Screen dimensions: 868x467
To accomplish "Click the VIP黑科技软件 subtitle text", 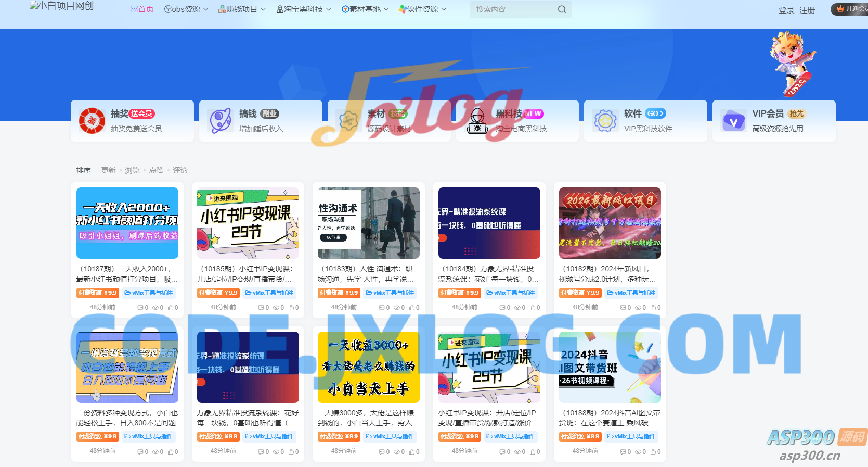I will pyautogui.click(x=648, y=129).
